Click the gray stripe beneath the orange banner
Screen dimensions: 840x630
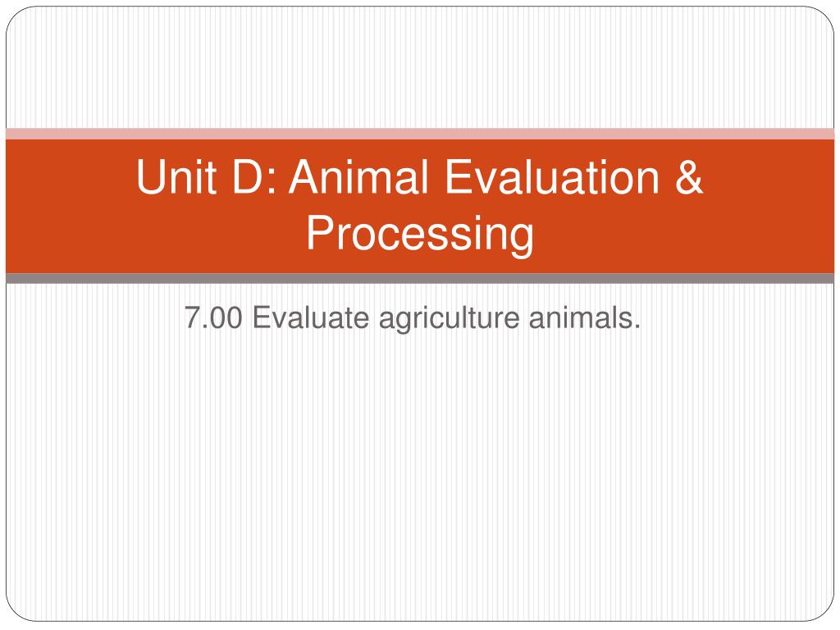click(x=420, y=278)
